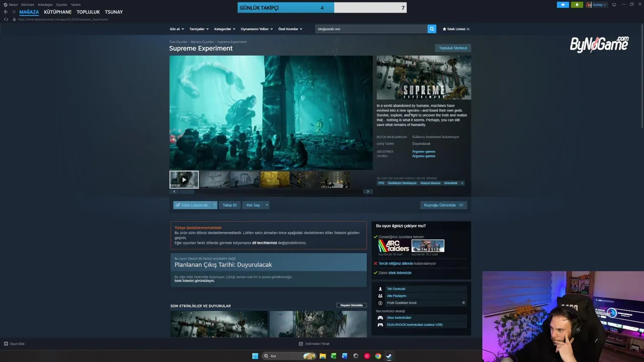The height and width of the screenshot is (362, 644).
Task: Click the Kuyruğu Görüntüle button
Action: click(x=444, y=205)
